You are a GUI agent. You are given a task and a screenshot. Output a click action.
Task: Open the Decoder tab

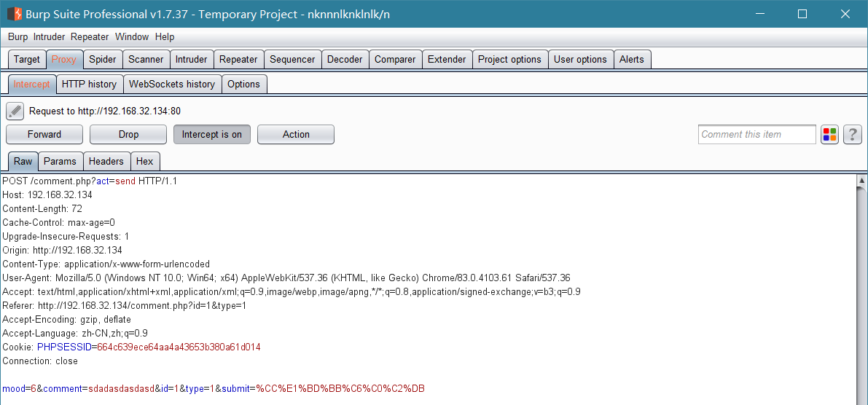[x=345, y=59]
